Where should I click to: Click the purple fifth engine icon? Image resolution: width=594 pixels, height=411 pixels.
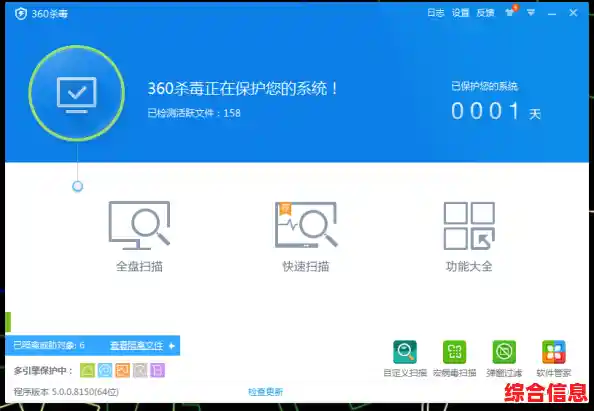pyautogui.click(x=157, y=370)
